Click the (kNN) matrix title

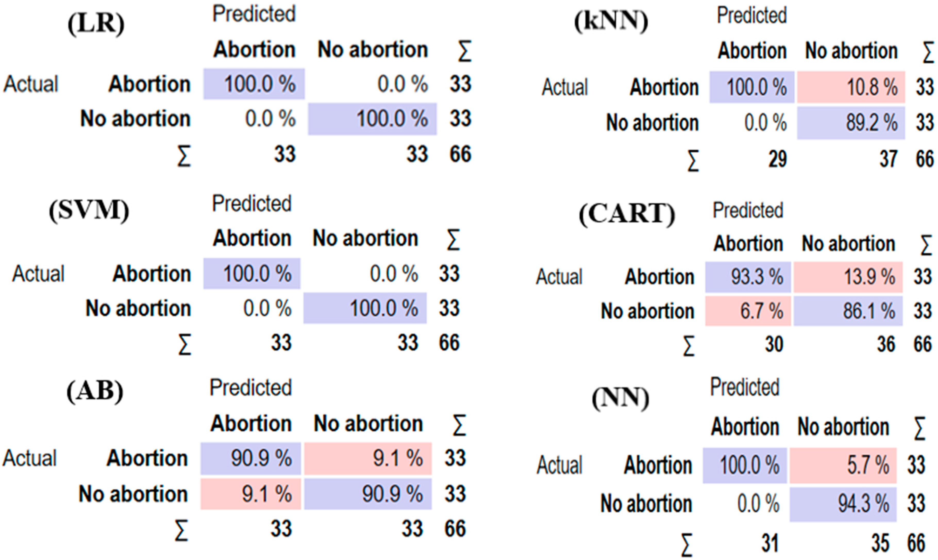pos(611,21)
